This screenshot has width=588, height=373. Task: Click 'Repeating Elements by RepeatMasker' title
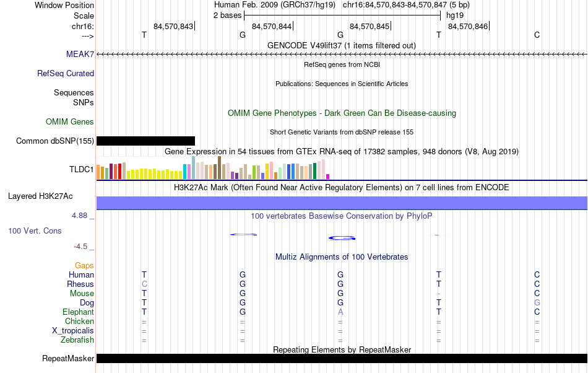[x=342, y=349]
